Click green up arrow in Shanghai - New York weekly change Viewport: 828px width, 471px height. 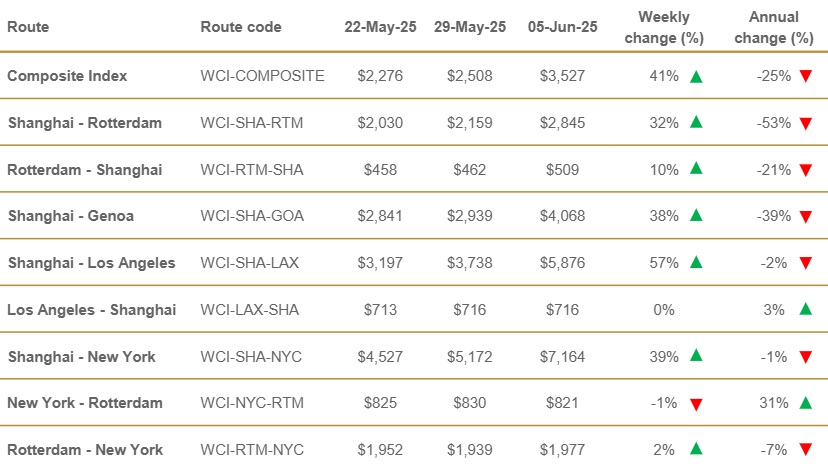696,357
